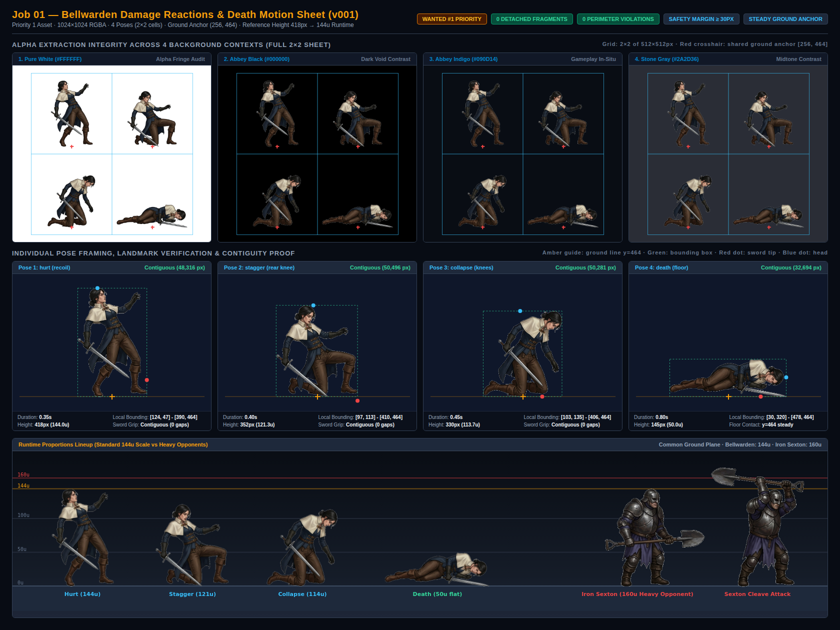Click the Pose 4 death floor sprite

(728, 377)
